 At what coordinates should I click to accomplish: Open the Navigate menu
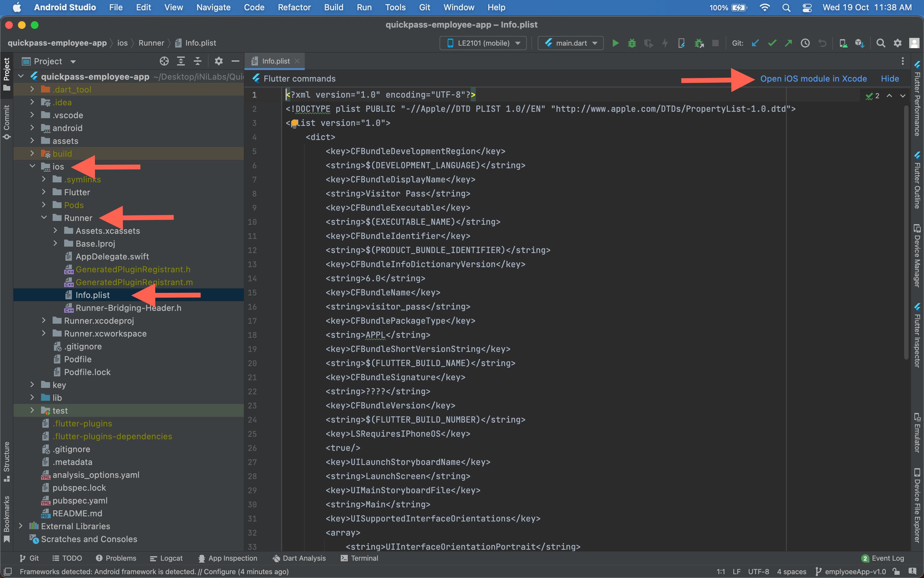pos(213,7)
